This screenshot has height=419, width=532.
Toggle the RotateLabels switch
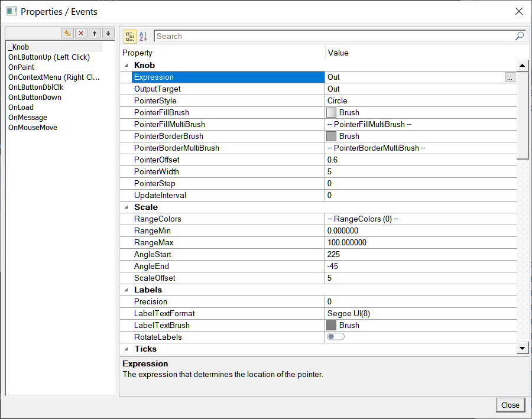(x=336, y=336)
